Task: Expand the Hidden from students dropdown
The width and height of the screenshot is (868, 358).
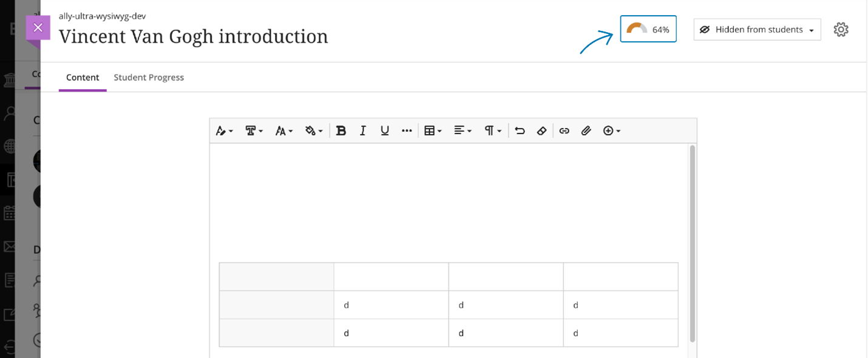Action: coord(757,29)
